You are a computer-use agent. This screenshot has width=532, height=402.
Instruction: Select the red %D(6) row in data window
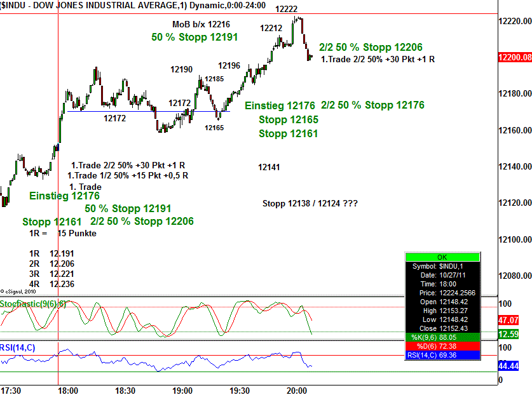[x=442, y=345]
